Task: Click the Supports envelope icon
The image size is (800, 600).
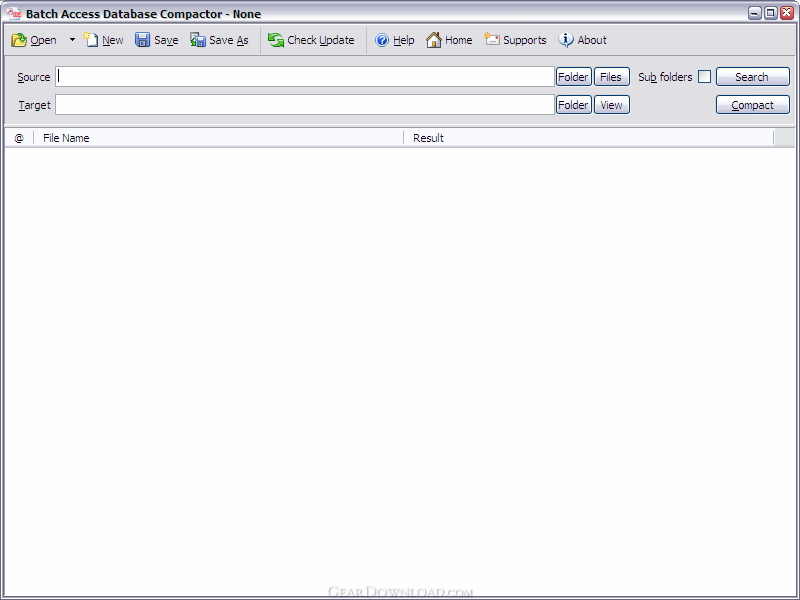Action: point(492,39)
